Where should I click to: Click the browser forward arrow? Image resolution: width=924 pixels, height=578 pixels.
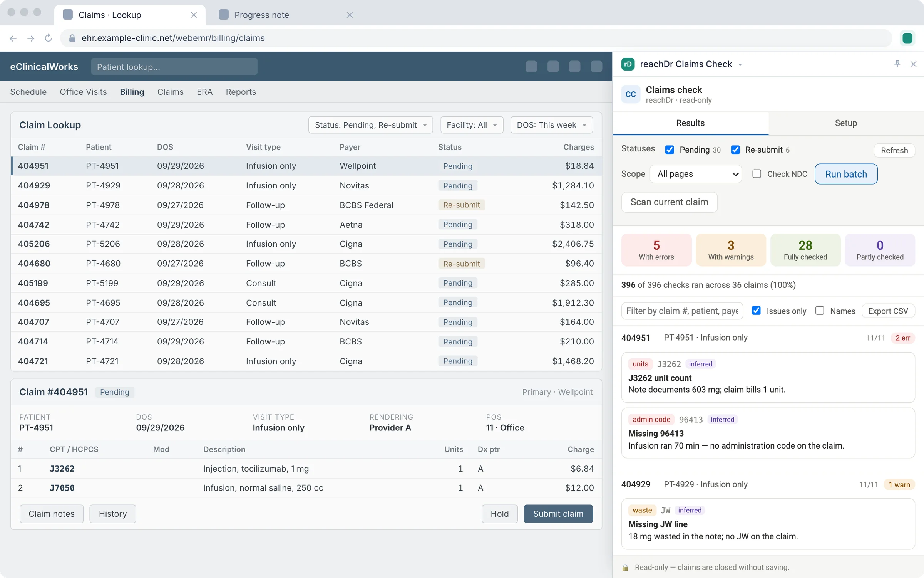tap(31, 38)
